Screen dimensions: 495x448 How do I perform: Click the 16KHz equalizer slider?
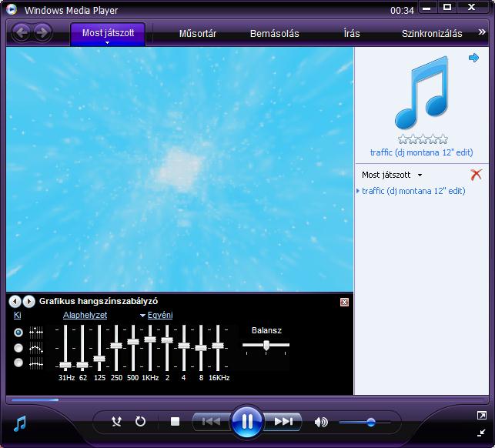(x=218, y=346)
